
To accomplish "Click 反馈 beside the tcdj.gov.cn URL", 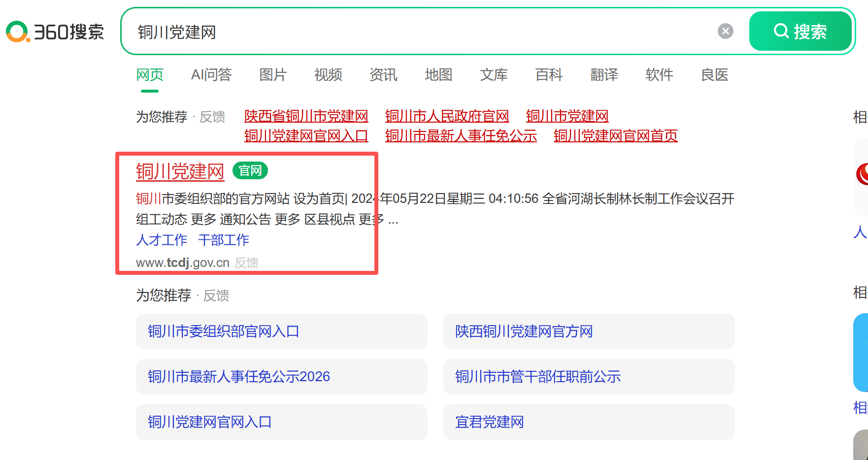I will click(x=246, y=263).
